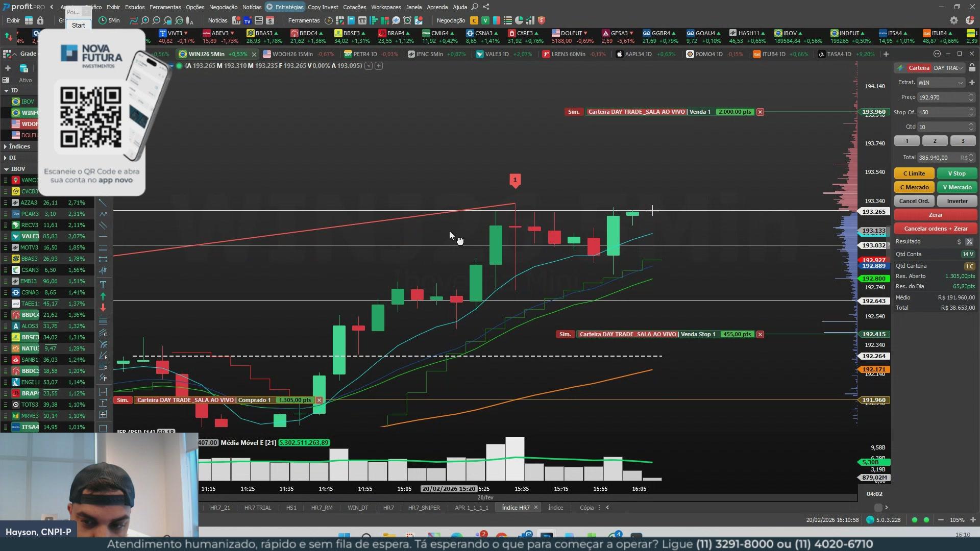Switch to the WIN_DT chart tab
The width and height of the screenshot is (980, 551).
357,508
